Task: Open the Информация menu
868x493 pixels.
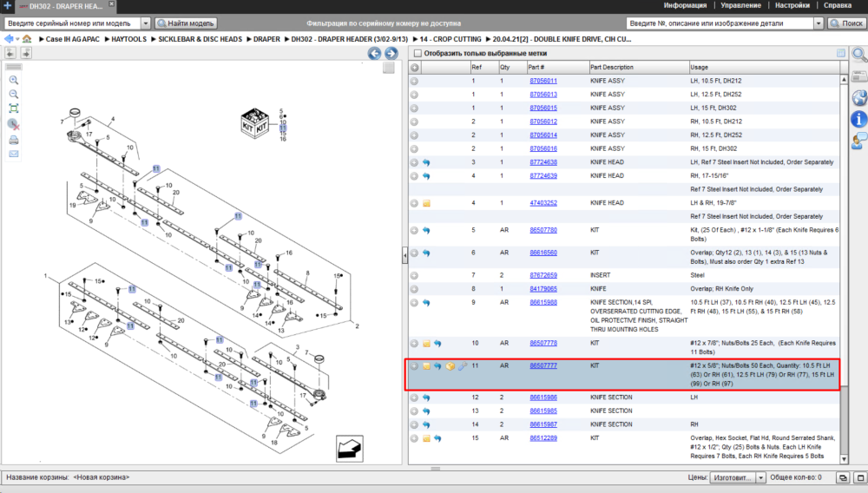Action: tap(685, 5)
